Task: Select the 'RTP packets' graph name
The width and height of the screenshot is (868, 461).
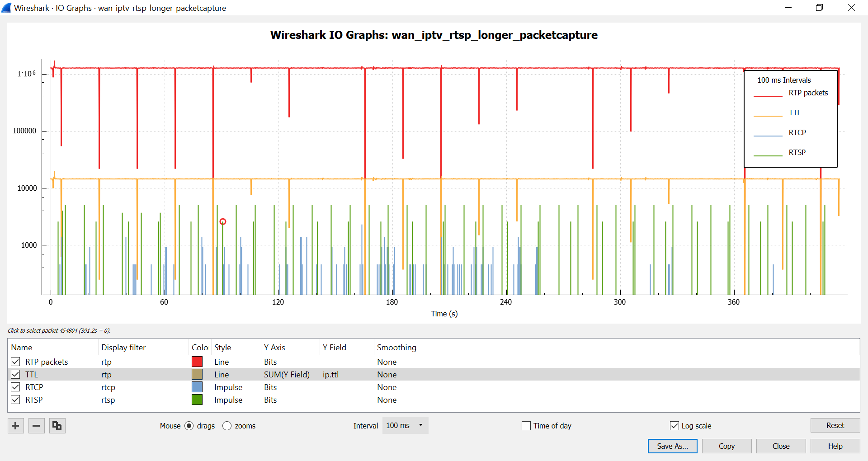Action: 47,362
